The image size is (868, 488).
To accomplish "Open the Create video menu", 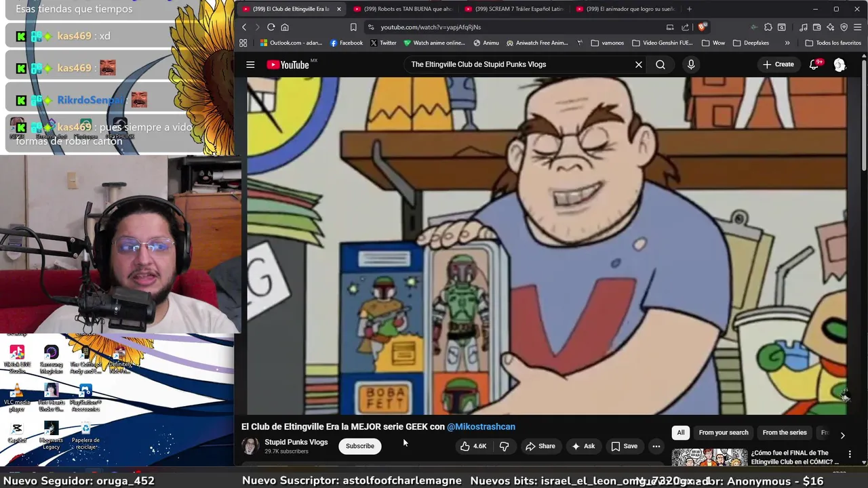I will click(x=778, y=64).
